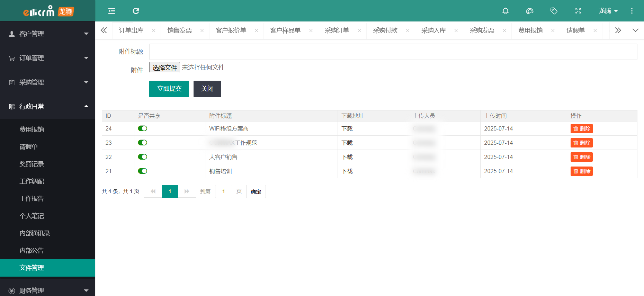Toggle sharing switch for 销售培训 row

[142, 171]
